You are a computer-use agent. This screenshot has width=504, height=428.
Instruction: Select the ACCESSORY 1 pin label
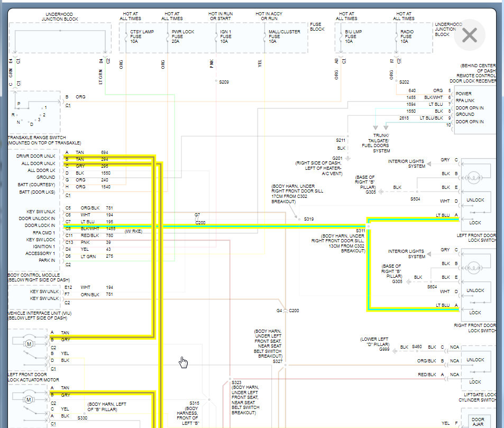point(40,253)
